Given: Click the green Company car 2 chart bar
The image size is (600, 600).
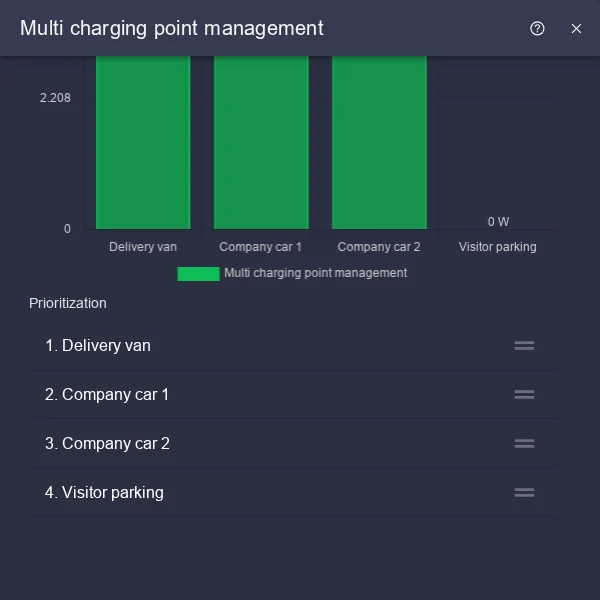Looking at the screenshot, I should pyautogui.click(x=379, y=142).
